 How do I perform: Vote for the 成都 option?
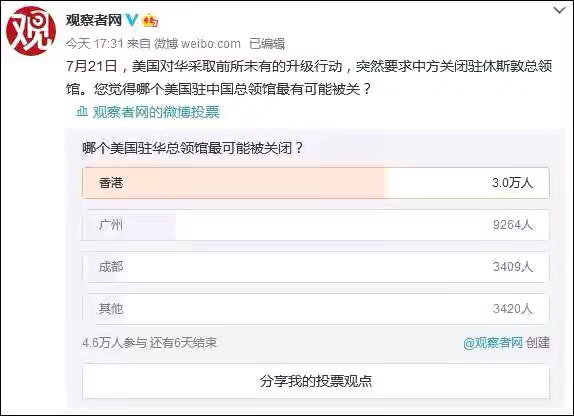[x=316, y=267]
